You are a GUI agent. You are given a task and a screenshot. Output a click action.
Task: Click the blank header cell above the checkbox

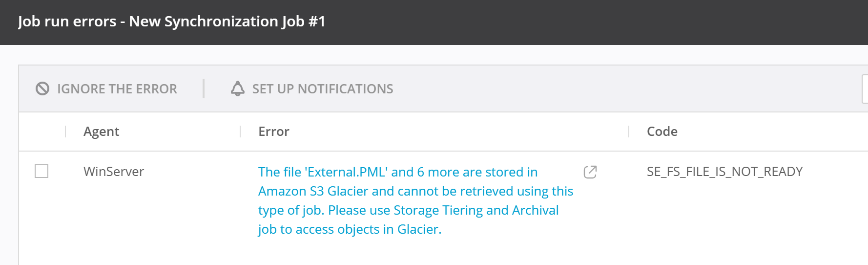tap(42, 132)
